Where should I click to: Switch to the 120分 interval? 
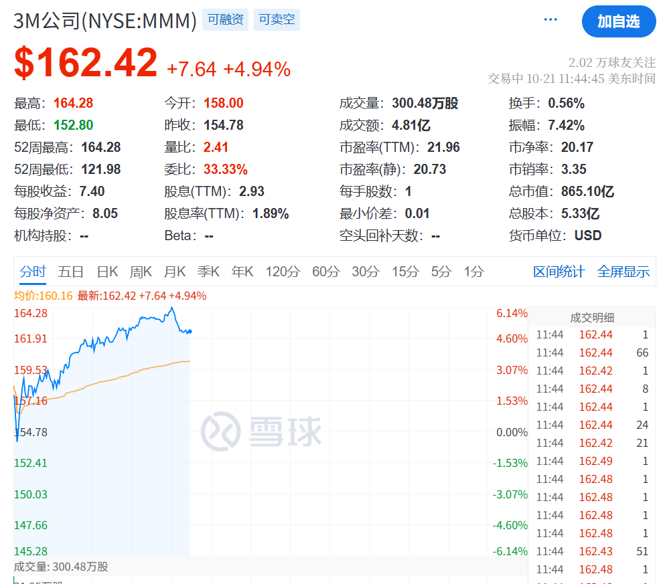point(282,271)
